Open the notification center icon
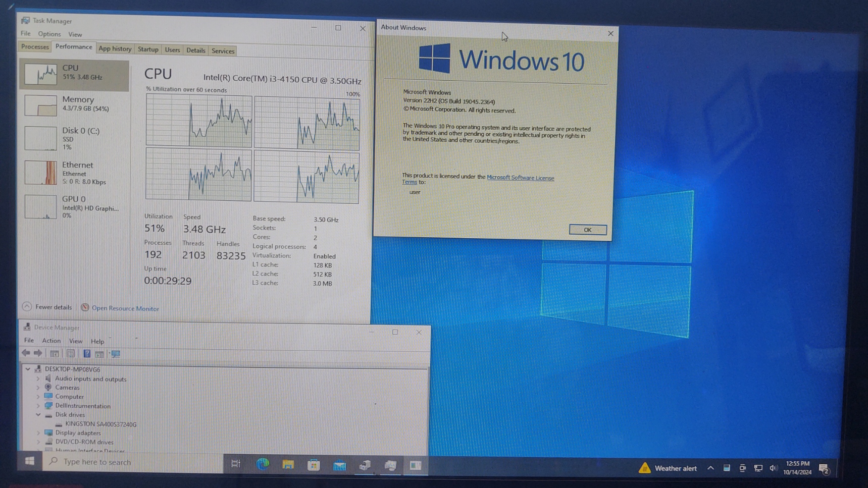 [824, 469]
